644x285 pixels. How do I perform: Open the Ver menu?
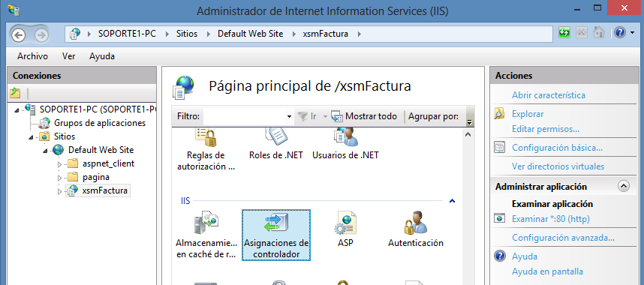point(68,56)
